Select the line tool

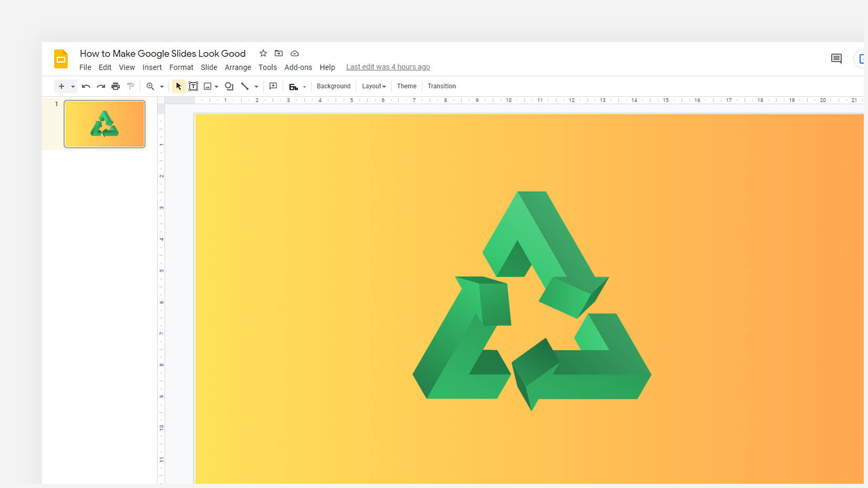coord(245,86)
